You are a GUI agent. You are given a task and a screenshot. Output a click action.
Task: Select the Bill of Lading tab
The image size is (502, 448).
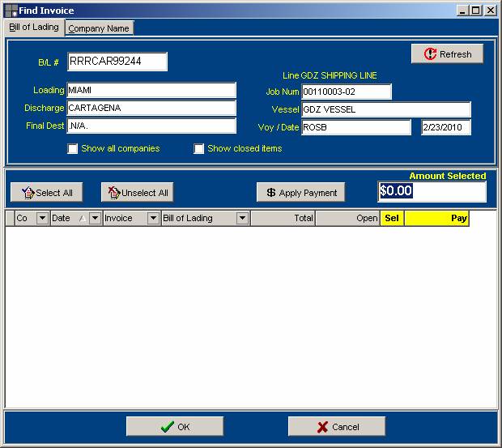pos(34,28)
